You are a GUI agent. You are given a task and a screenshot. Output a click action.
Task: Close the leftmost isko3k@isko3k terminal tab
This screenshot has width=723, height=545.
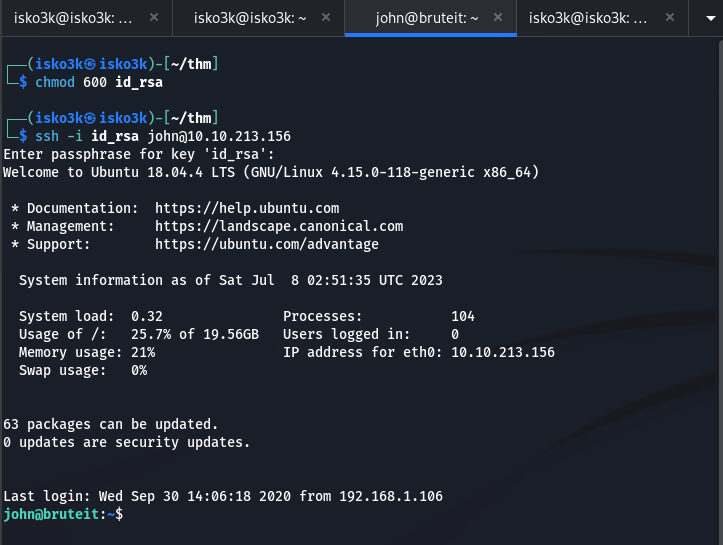pyautogui.click(x=153, y=18)
